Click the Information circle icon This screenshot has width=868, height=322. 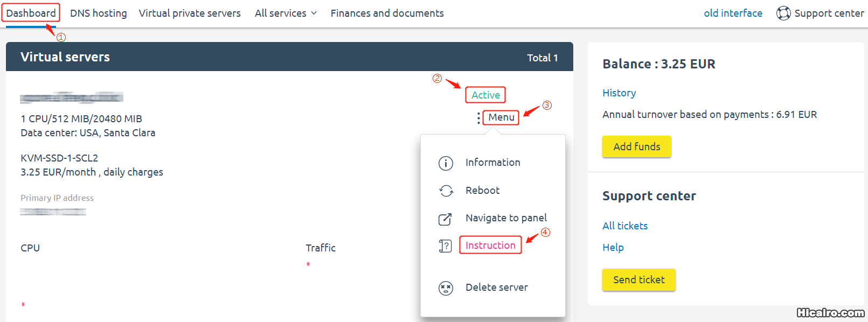tap(446, 163)
